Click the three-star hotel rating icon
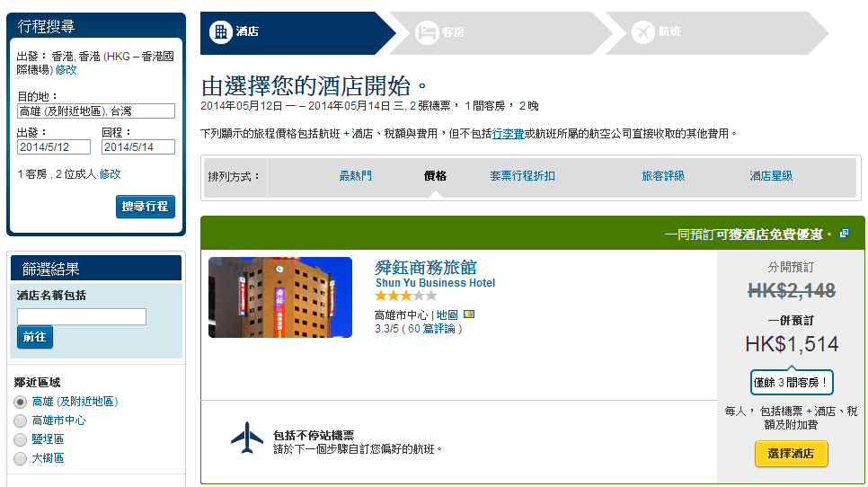This screenshot has width=868, height=487. (405, 296)
